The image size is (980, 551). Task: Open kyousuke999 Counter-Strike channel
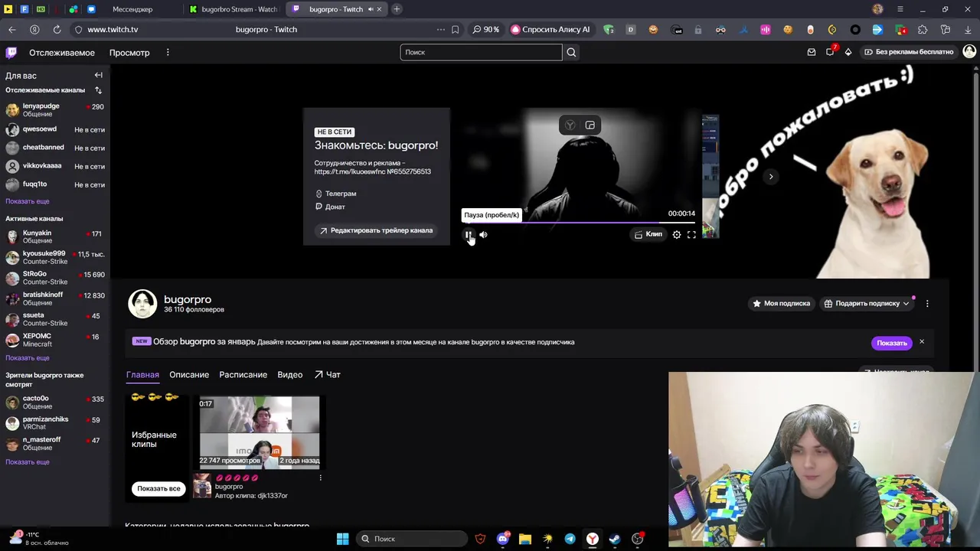point(55,257)
